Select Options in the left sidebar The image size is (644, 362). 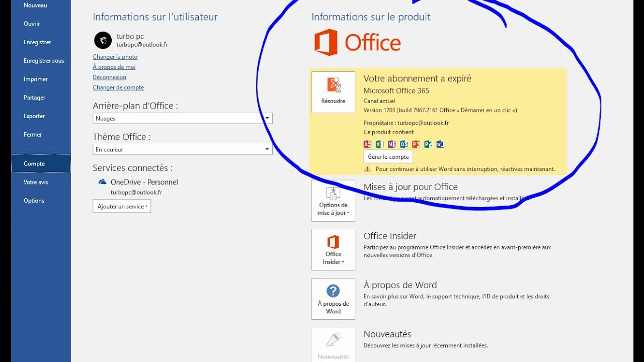[34, 200]
